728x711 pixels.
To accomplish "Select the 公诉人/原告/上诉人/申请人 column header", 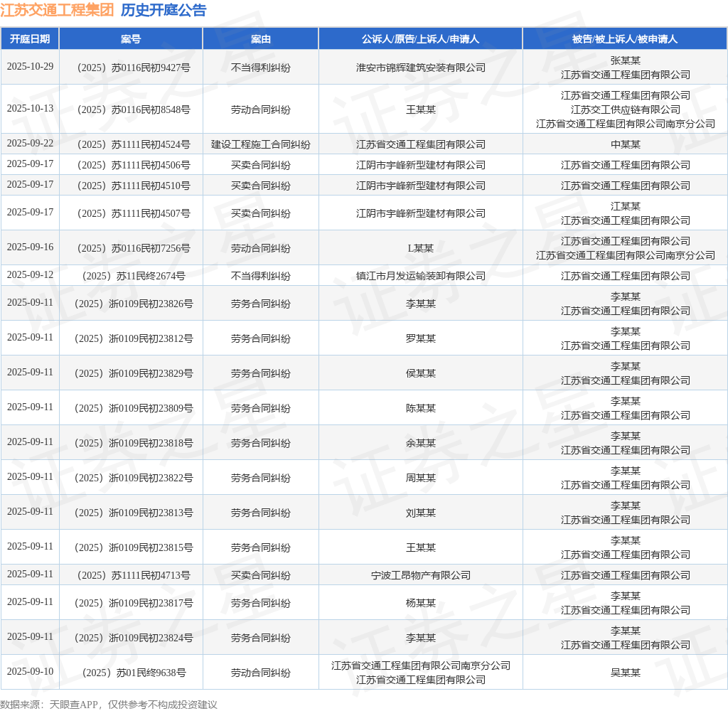I will click(421, 39).
